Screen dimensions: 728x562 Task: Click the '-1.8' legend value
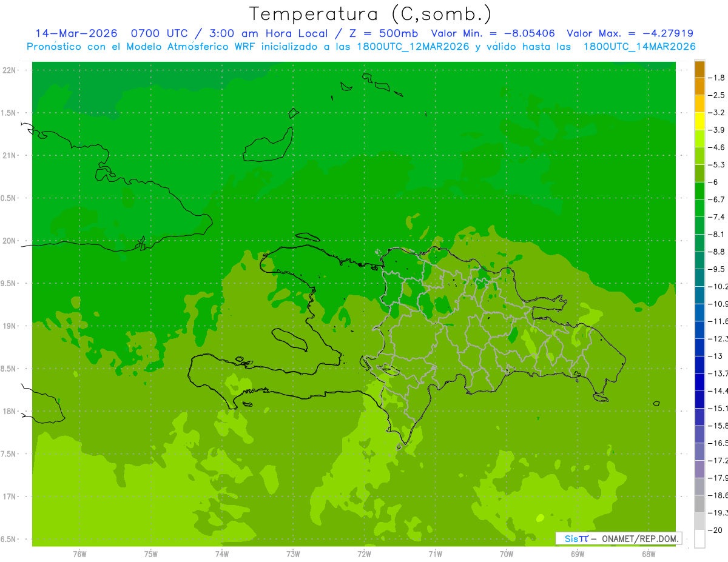(x=716, y=78)
